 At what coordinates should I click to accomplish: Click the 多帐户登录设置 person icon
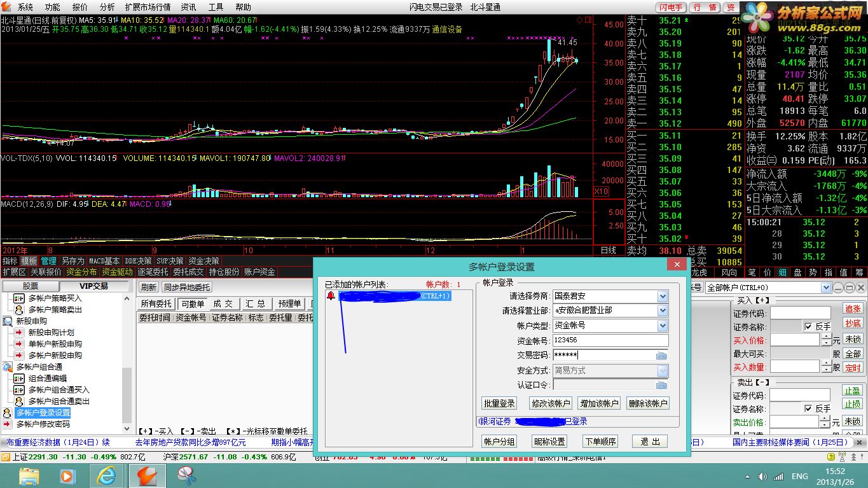point(8,412)
